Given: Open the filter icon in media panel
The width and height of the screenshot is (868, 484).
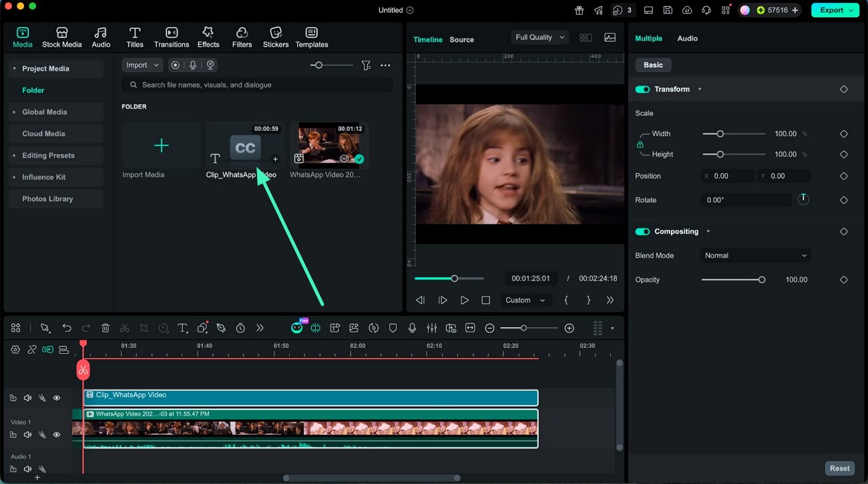Looking at the screenshot, I should pyautogui.click(x=366, y=65).
